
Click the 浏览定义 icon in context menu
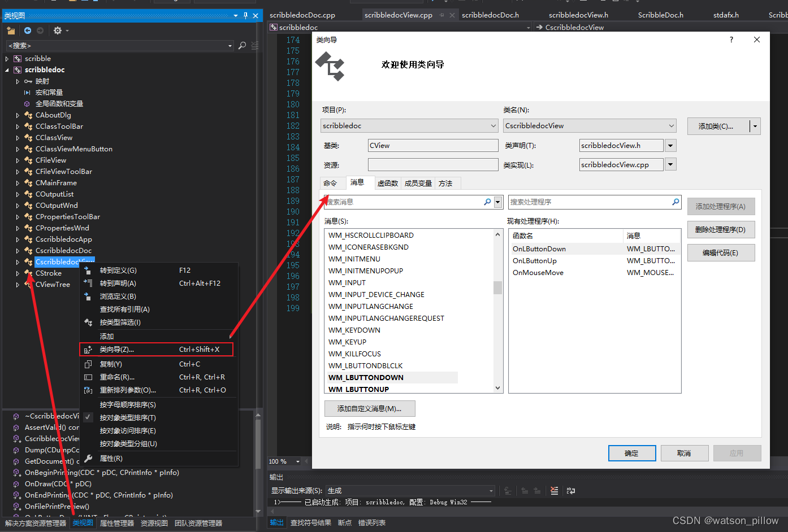88,296
